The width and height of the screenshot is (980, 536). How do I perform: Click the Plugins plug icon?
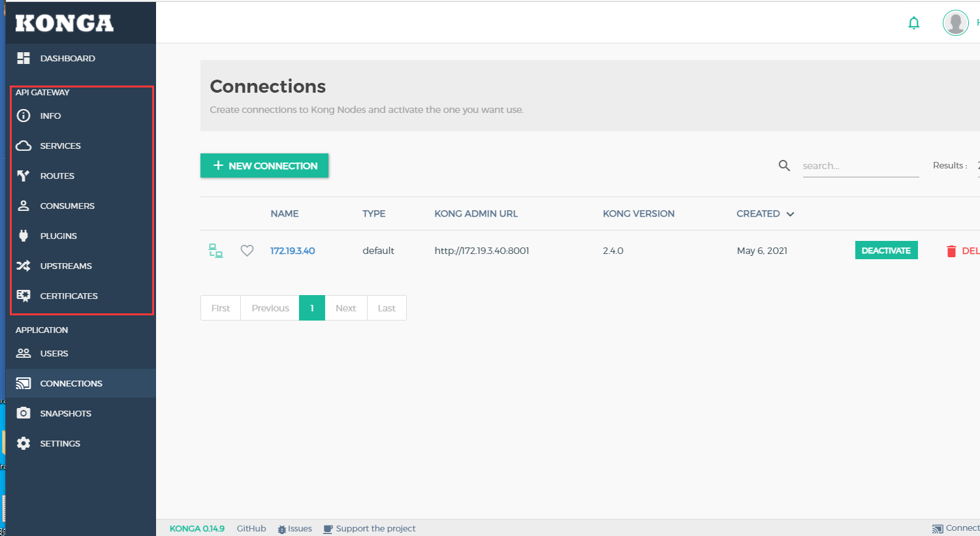coord(24,236)
